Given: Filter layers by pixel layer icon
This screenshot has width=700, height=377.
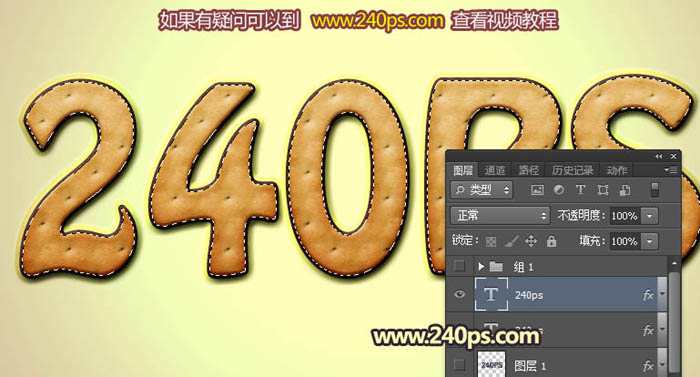Looking at the screenshot, I should click(x=537, y=190).
